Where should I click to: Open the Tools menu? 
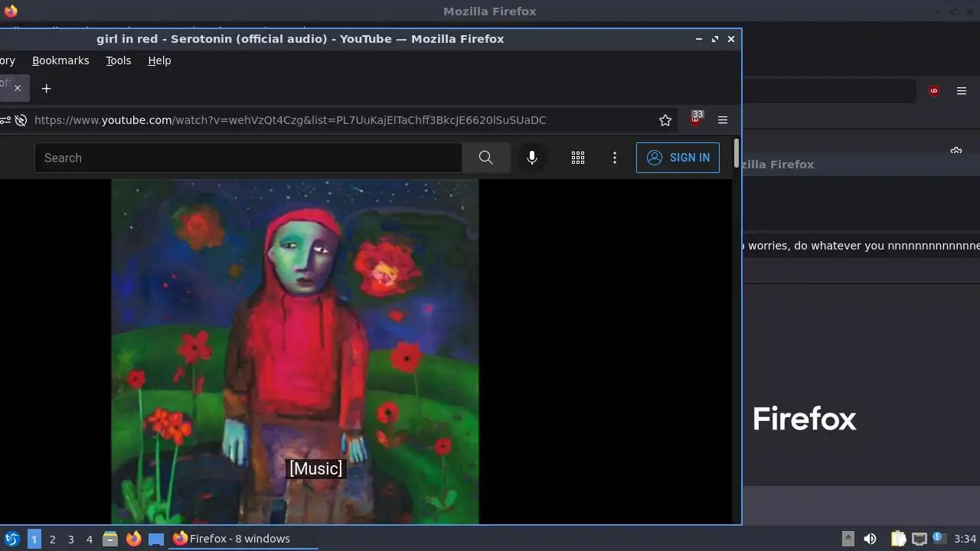click(x=119, y=60)
